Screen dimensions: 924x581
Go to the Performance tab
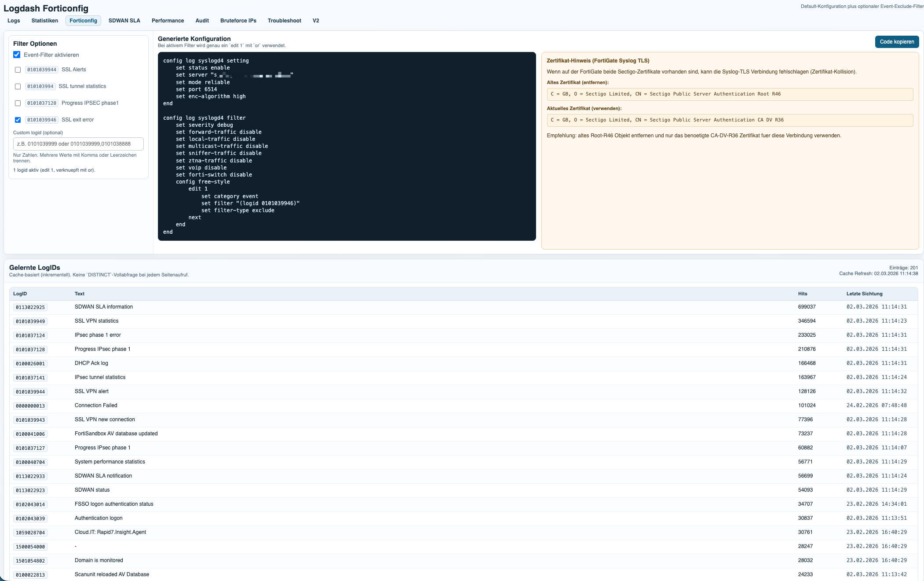tap(168, 21)
